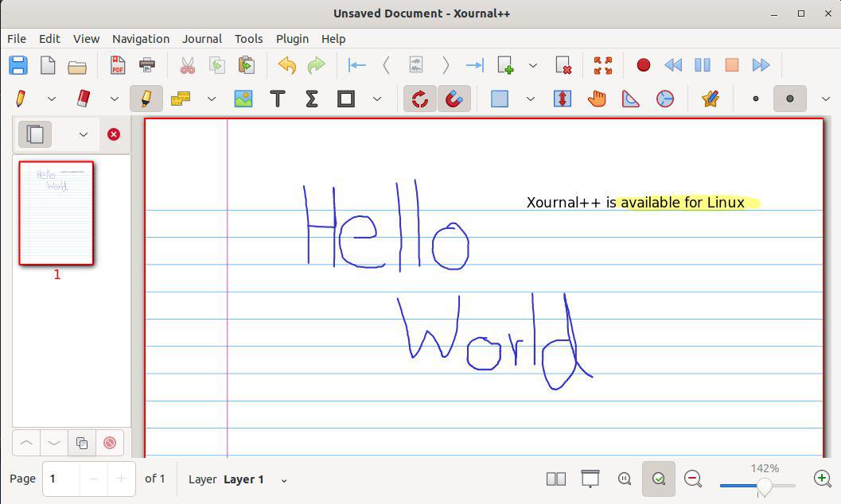Delete the current page
The image size is (841, 504).
pyautogui.click(x=563, y=65)
